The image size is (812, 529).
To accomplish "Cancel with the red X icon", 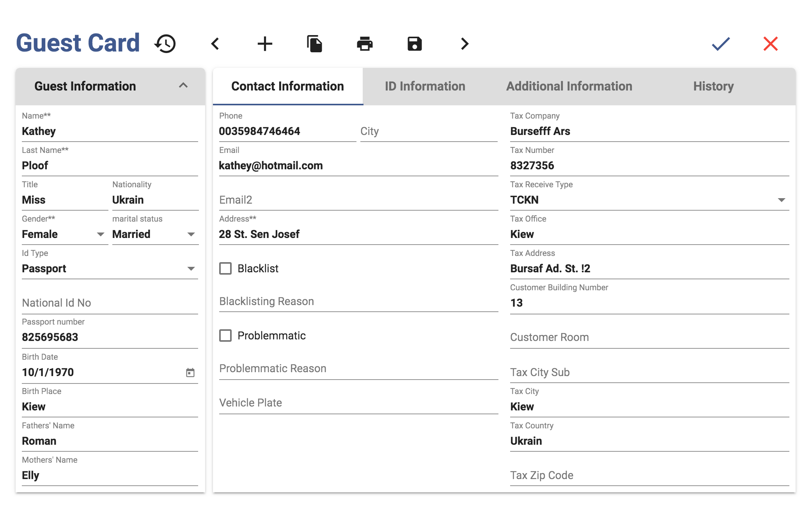I will 771,44.
